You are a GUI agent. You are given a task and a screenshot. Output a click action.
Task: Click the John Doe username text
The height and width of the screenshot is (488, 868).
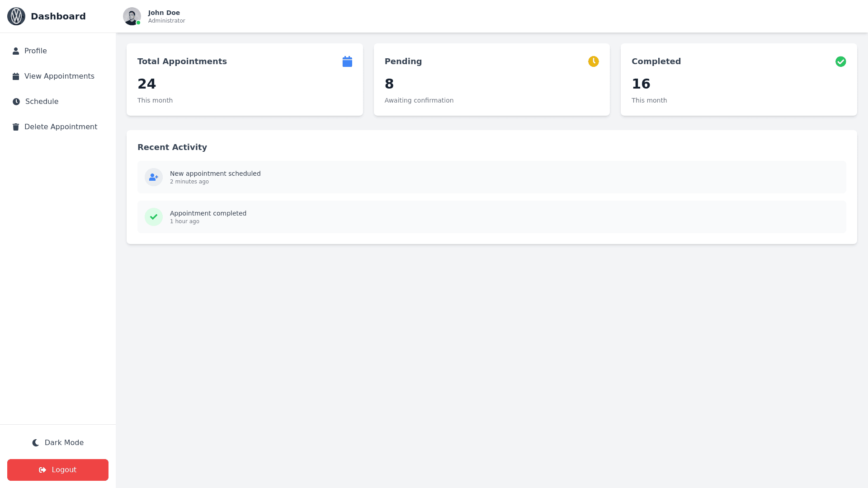click(x=164, y=13)
